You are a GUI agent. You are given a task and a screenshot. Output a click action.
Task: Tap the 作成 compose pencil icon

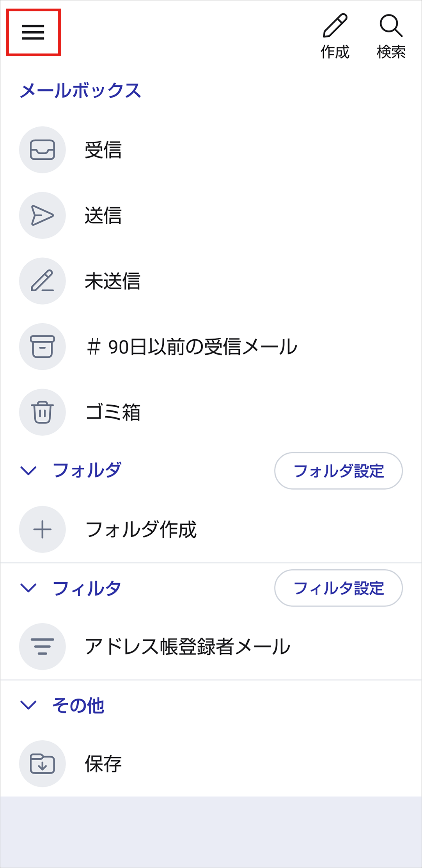pos(335,26)
